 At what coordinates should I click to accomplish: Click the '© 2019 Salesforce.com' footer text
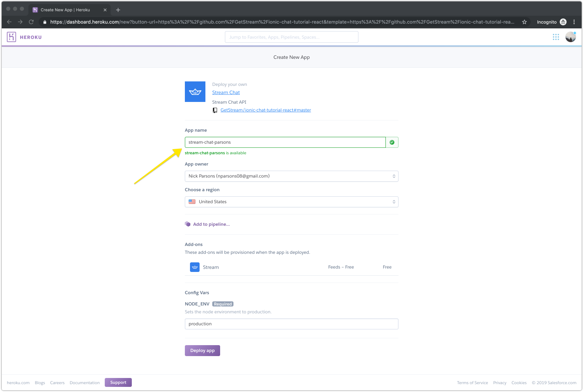coord(554,383)
